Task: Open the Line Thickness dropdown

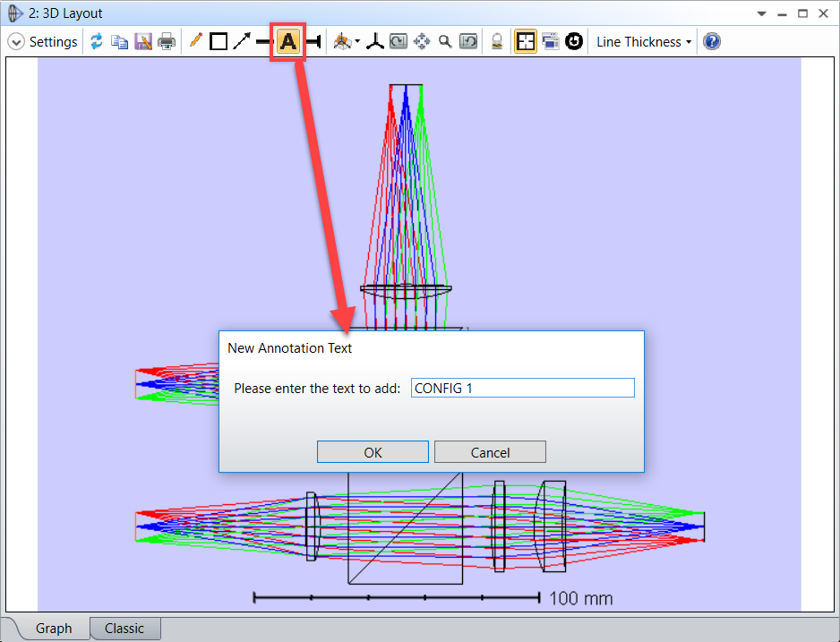Action: click(644, 42)
